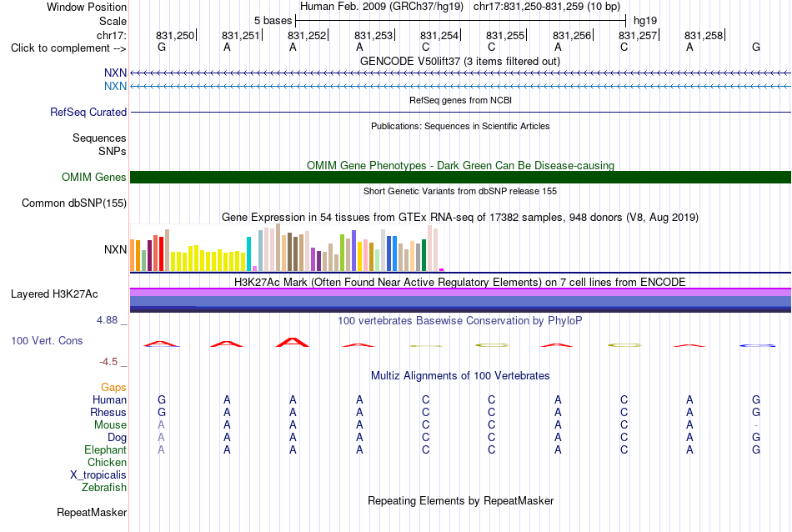Screen dimensions: 792x532
Task: Click the 'RefSeq genes from NCBI' title
Action: 460,100
